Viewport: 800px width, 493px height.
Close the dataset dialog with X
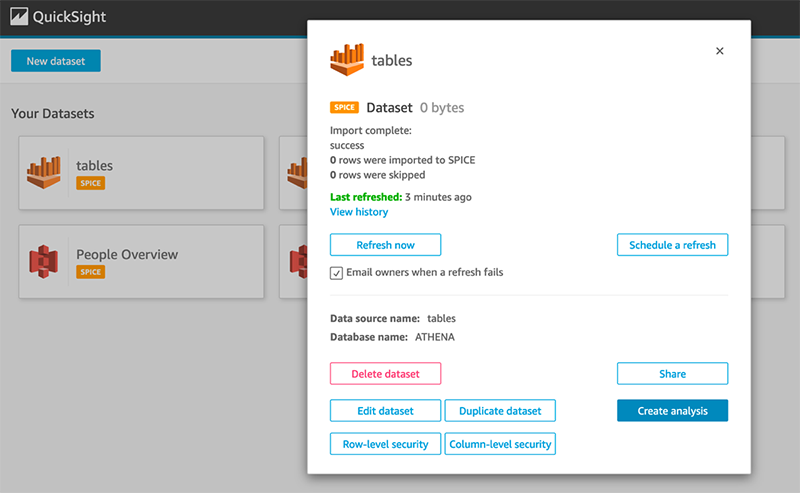[719, 51]
